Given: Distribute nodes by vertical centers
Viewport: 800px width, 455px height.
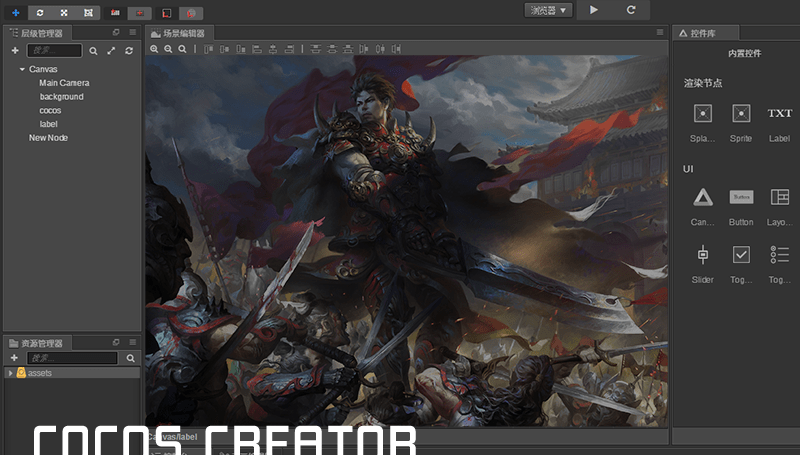Looking at the screenshot, I should tap(332, 49).
